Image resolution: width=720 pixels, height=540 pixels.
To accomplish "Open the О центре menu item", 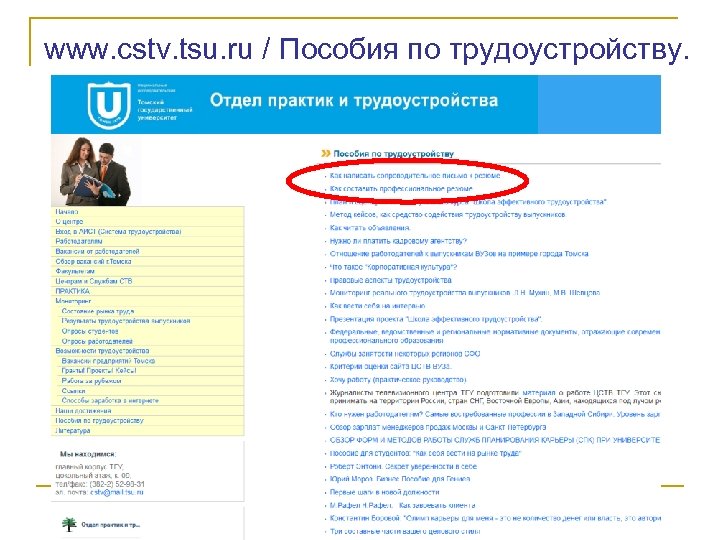I will point(69,221).
